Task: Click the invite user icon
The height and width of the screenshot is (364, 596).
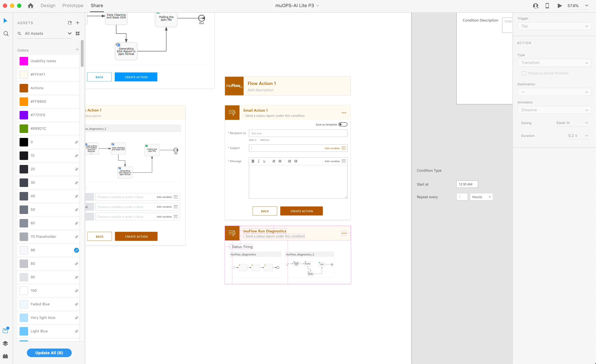Action: point(536,6)
